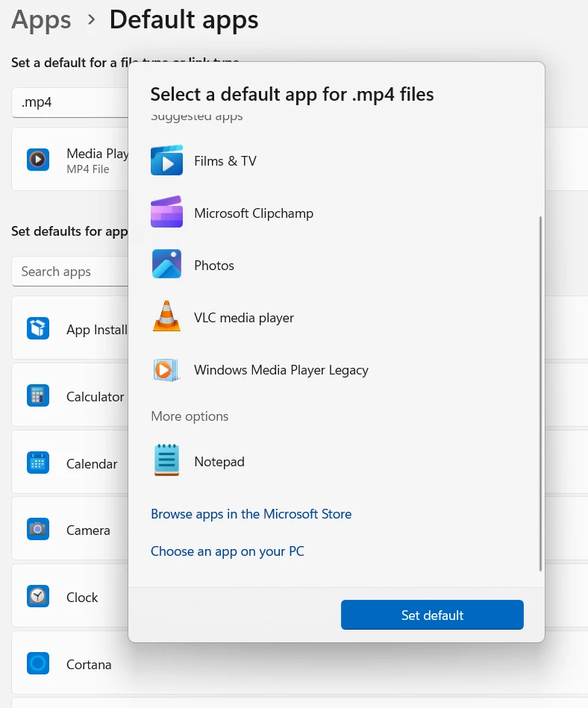Choose the Microsoft Clipchamp icon
The height and width of the screenshot is (708, 588).
166,212
